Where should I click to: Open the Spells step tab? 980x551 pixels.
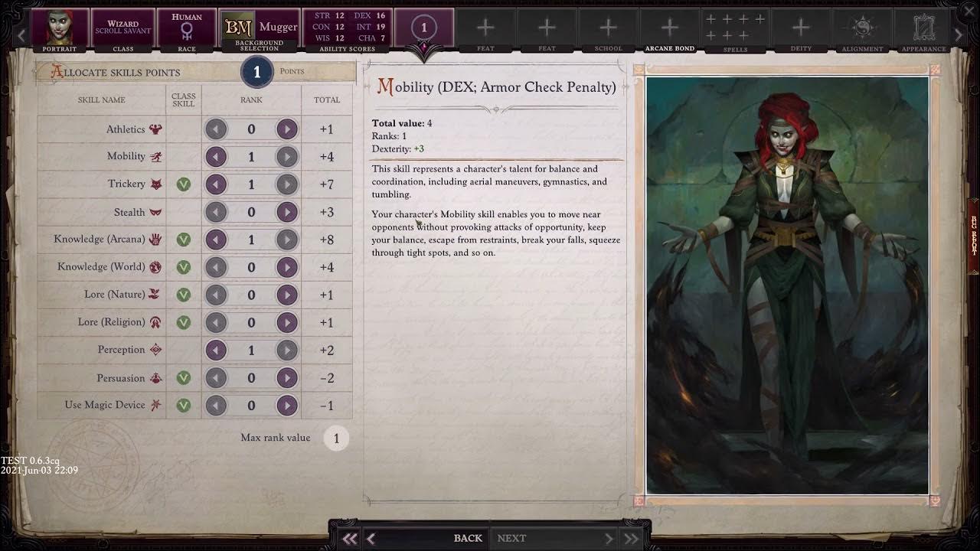pyautogui.click(x=735, y=31)
